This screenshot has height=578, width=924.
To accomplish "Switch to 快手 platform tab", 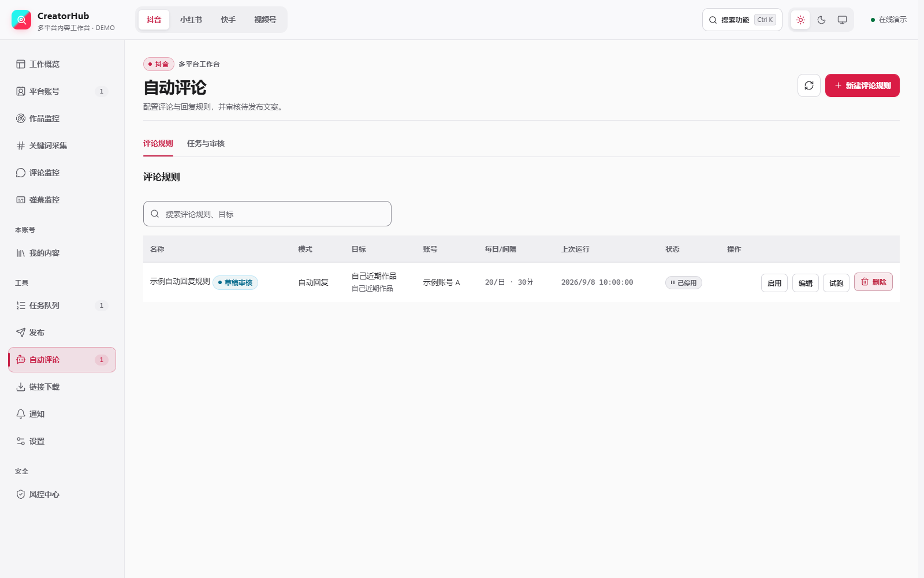I will point(228,20).
